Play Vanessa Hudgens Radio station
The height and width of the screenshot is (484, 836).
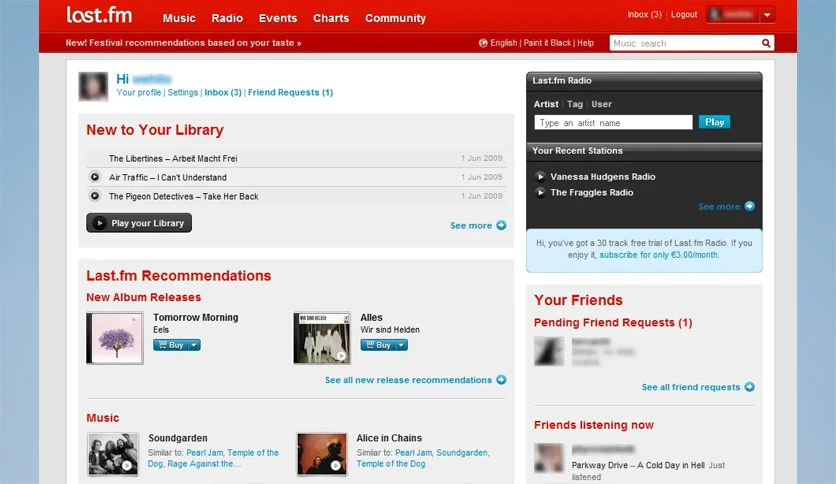(x=540, y=176)
